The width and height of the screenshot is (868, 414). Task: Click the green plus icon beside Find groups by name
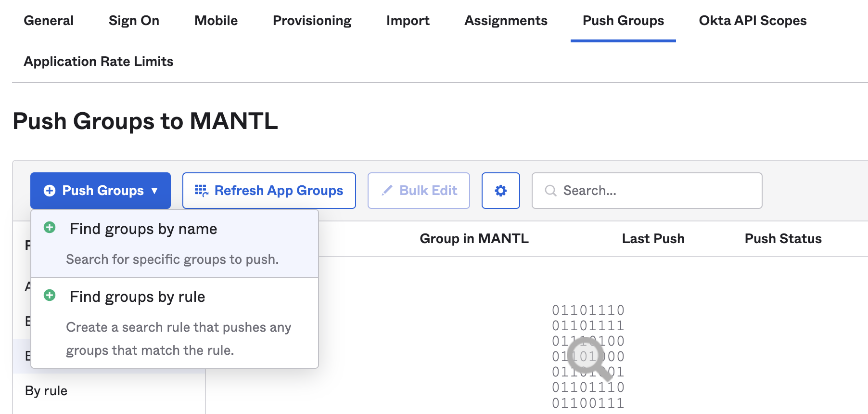50,228
